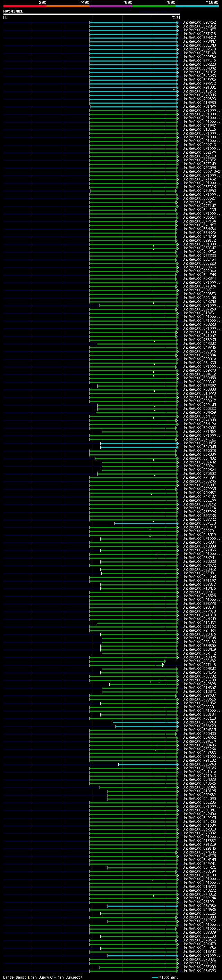222x980 pixels.
Task: Select hit label UniRef100_Q8LPF9
Action: pyautogui.click(x=199, y=527)
